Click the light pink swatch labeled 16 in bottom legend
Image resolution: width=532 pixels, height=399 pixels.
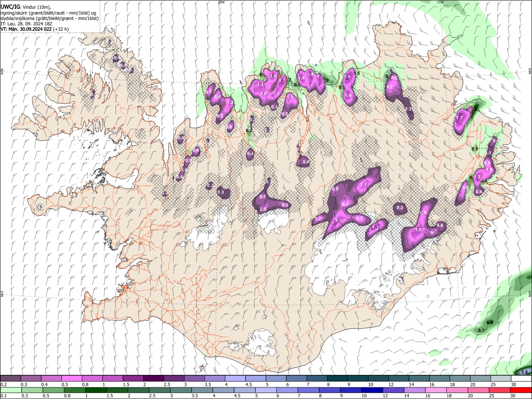tap(436, 390)
